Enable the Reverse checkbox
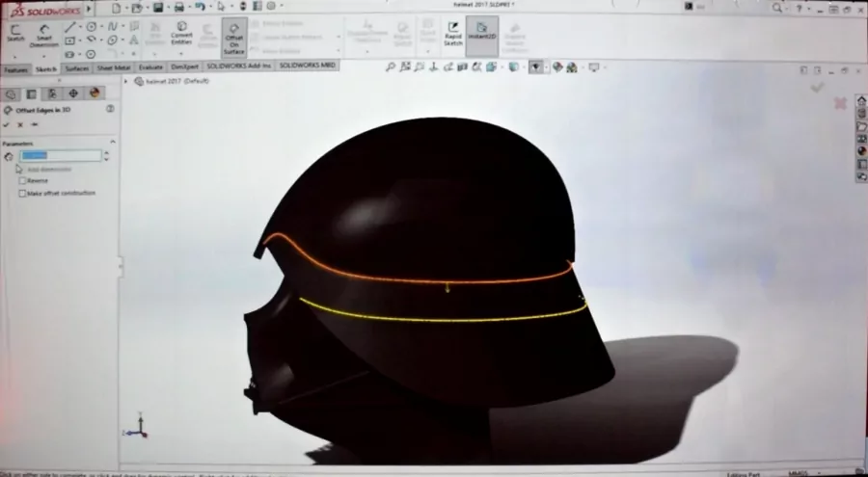Image resolution: width=868 pixels, height=477 pixels. (x=23, y=180)
